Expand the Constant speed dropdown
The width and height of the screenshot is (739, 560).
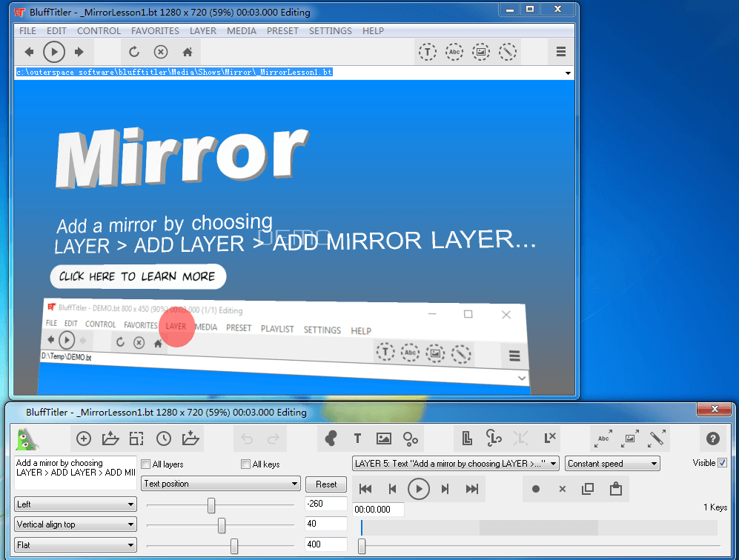[612, 464]
